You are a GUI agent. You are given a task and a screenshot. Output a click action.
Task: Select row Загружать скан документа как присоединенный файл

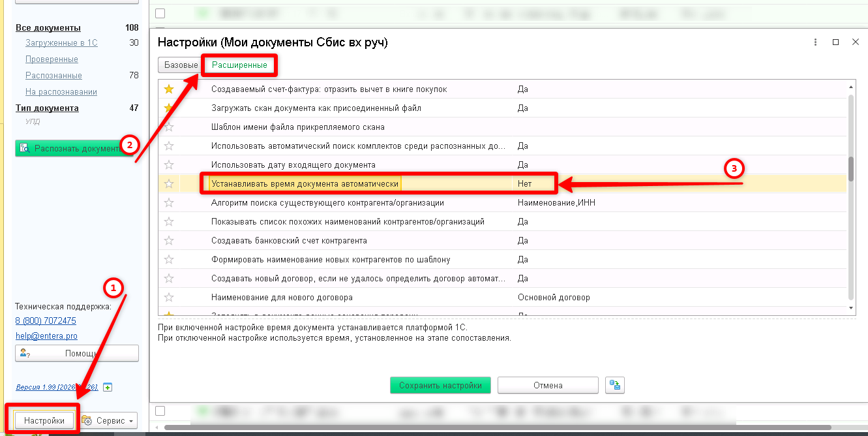502,108
